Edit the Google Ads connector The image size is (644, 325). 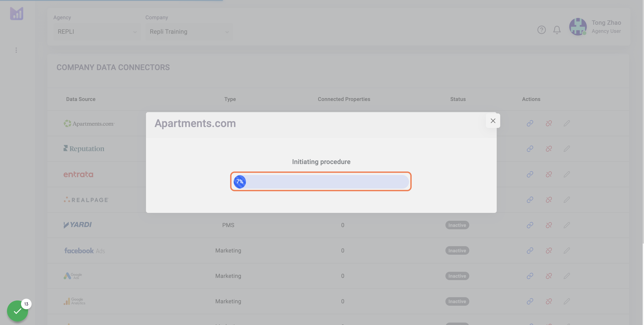[x=566, y=276]
